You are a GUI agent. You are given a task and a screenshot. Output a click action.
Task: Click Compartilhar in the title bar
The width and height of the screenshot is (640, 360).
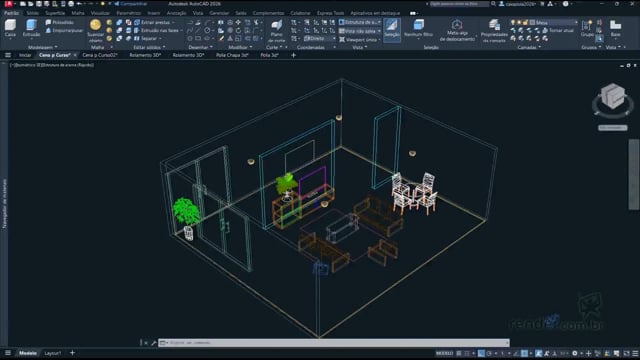point(131,4)
